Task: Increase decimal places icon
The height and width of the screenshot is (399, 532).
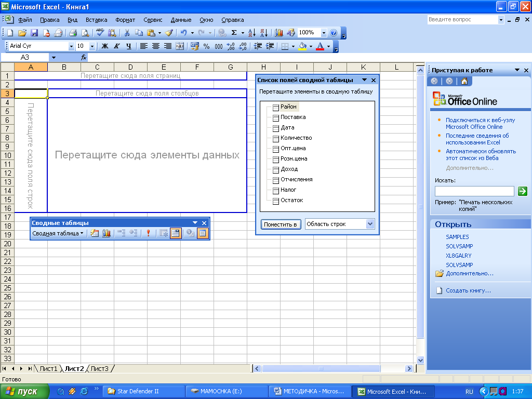Action: point(231,46)
